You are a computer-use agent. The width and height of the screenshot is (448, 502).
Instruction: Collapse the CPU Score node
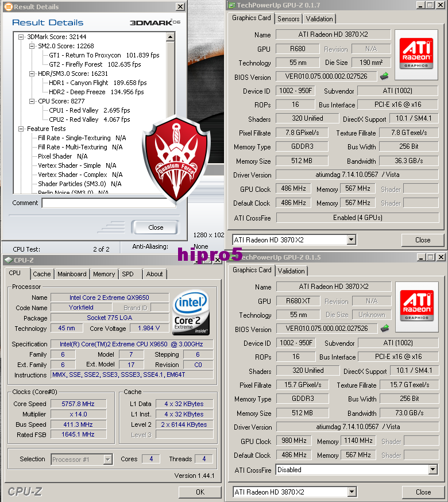32,101
